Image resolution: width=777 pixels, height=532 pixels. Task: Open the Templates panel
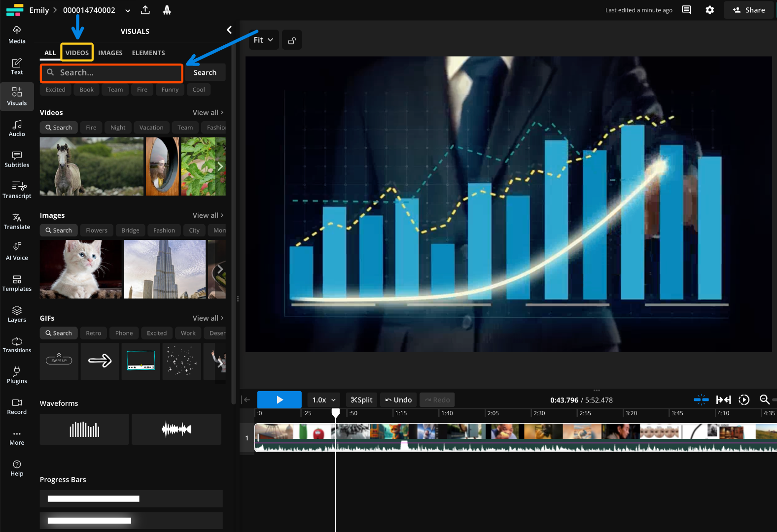click(17, 283)
